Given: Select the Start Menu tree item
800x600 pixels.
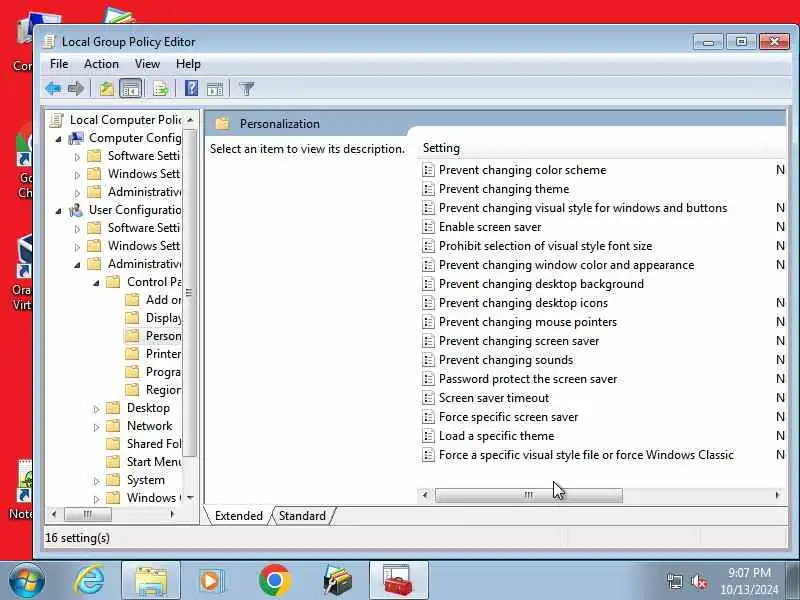Looking at the screenshot, I should (x=144, y=461).
